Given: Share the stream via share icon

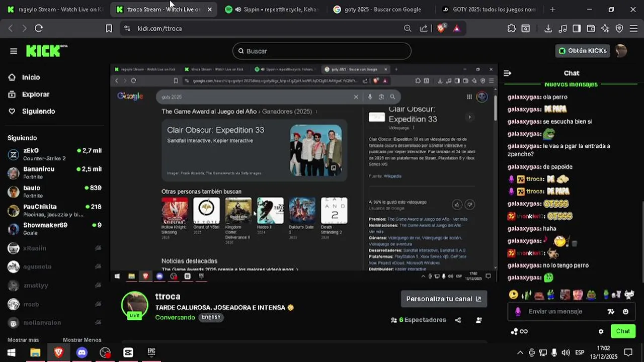Looking at the screenshot, I should 458,320.
